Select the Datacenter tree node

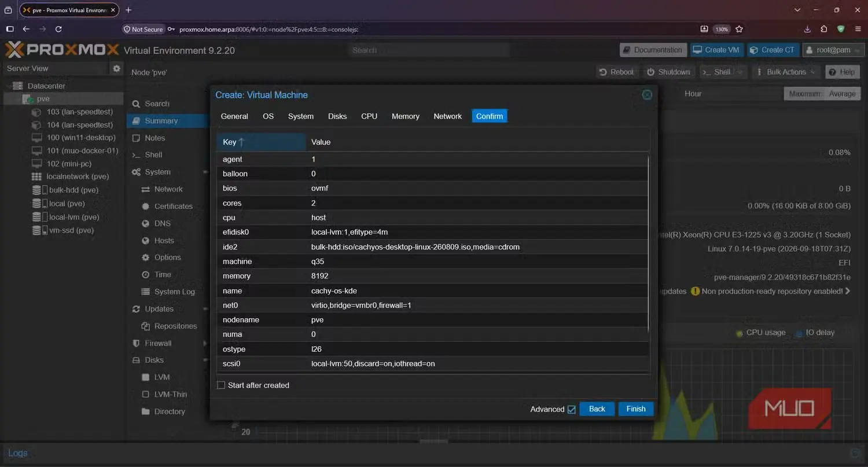[46, 86]
